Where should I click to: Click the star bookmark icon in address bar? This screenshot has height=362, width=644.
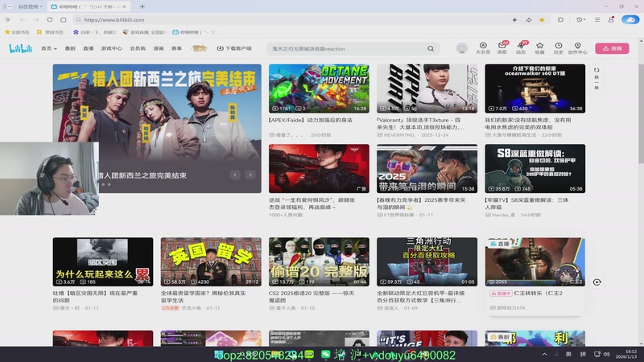pyautogui.click(x=542, y=19)
